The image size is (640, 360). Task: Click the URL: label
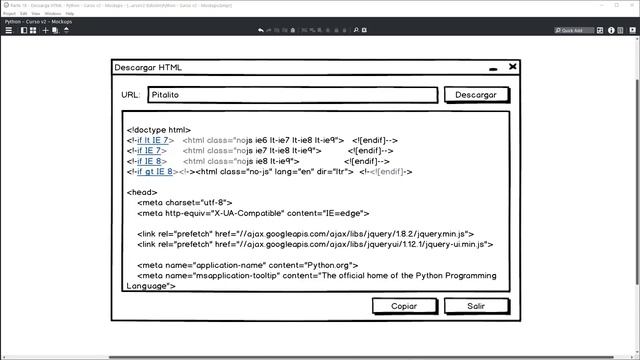(x=131, y=95)
